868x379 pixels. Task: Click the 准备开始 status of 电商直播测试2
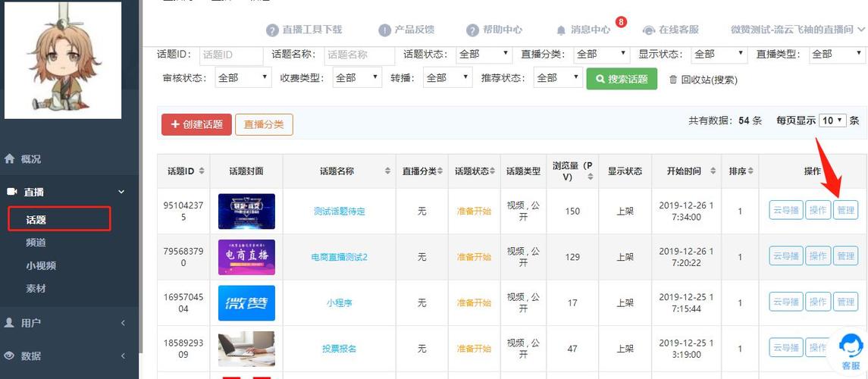point(474,257)
